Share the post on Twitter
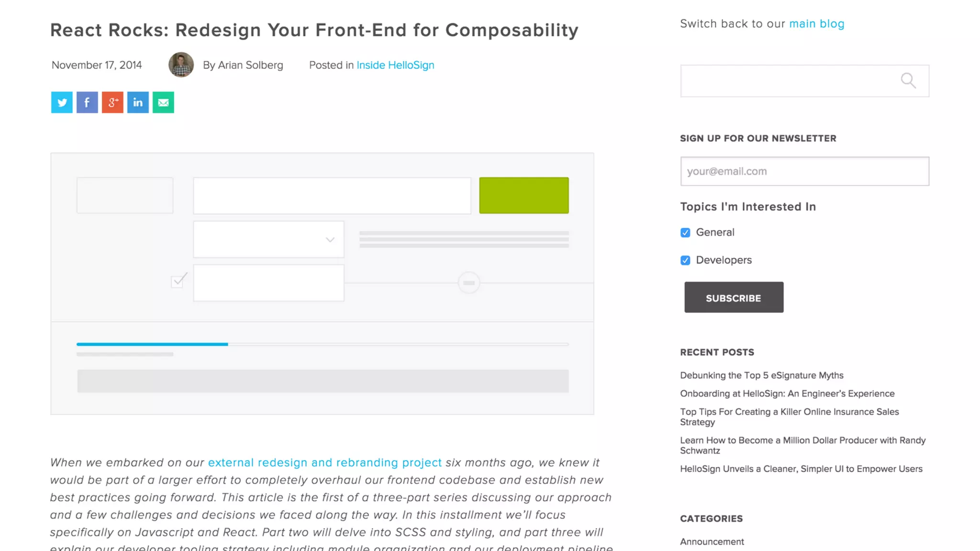The image size is (980, 551). click(x=62, y=102)
